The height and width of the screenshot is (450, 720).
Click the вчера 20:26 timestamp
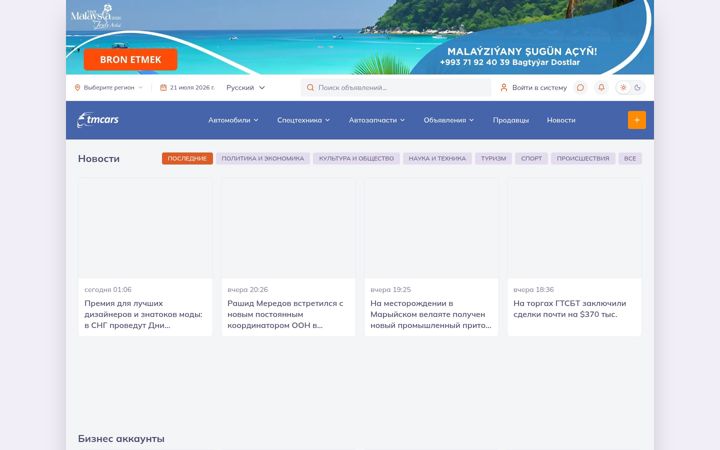[x=248, y=289]
